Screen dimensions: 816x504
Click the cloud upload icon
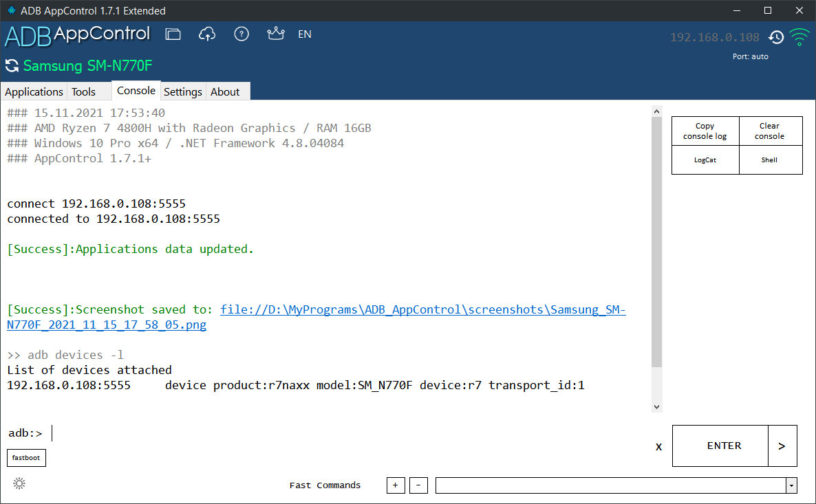coord(207,34)
